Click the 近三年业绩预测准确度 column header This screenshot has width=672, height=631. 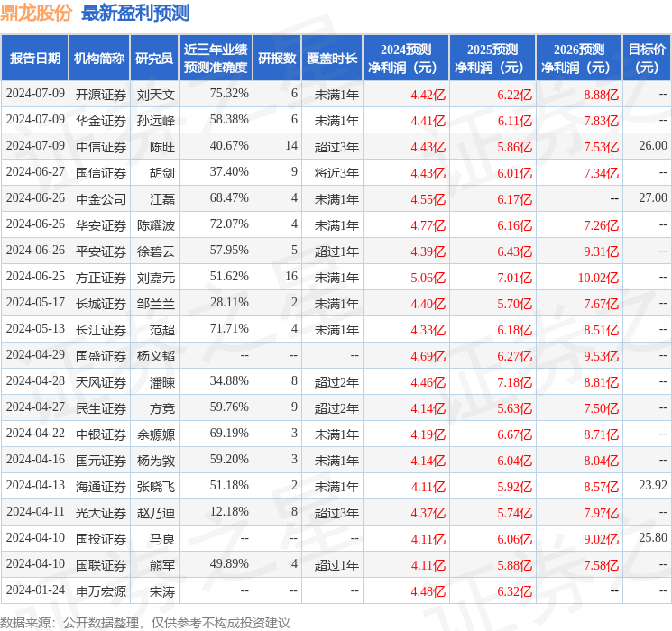[x=215, y=59]
